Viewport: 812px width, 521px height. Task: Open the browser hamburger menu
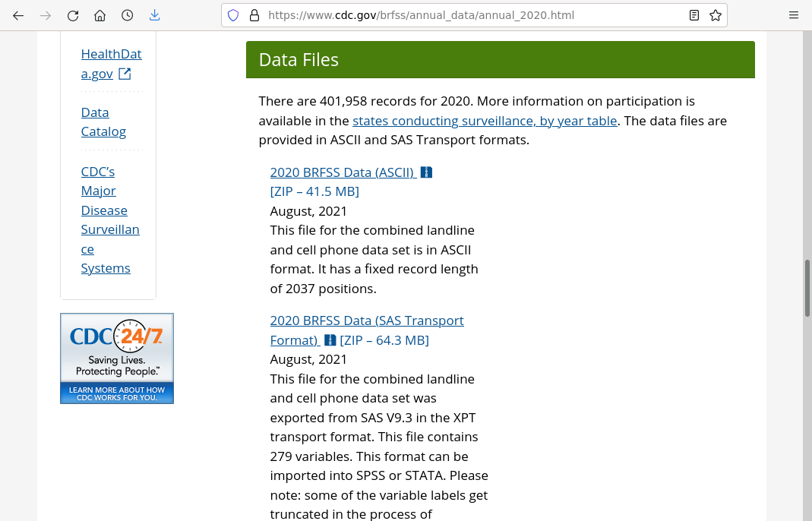[x=794, y=15]
